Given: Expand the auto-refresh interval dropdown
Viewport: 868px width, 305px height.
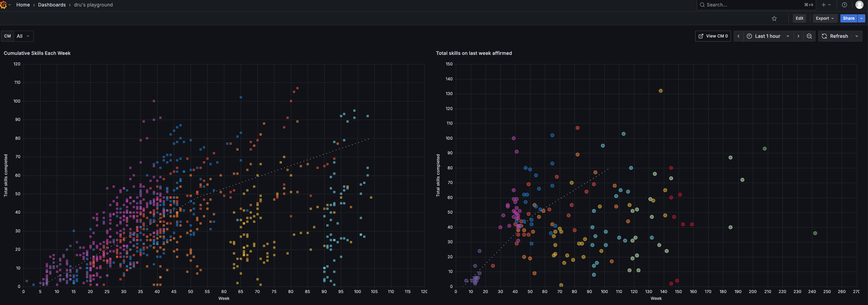Looking at the screenshot, I should (x=857, y=36).
